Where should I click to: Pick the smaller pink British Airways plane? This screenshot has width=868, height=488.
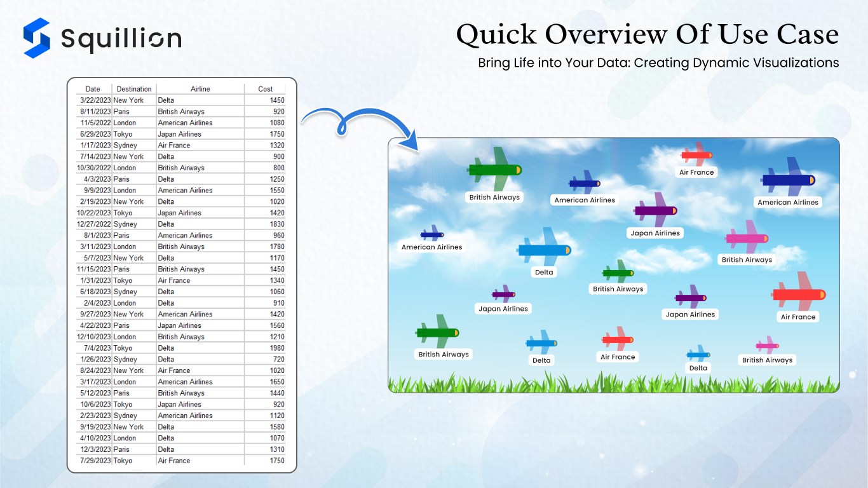tap(767, 345)
